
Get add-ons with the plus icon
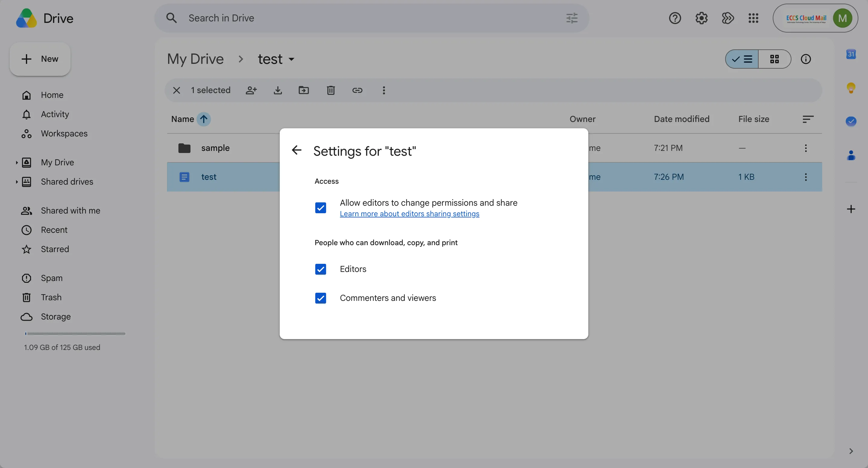coord(851,209)
